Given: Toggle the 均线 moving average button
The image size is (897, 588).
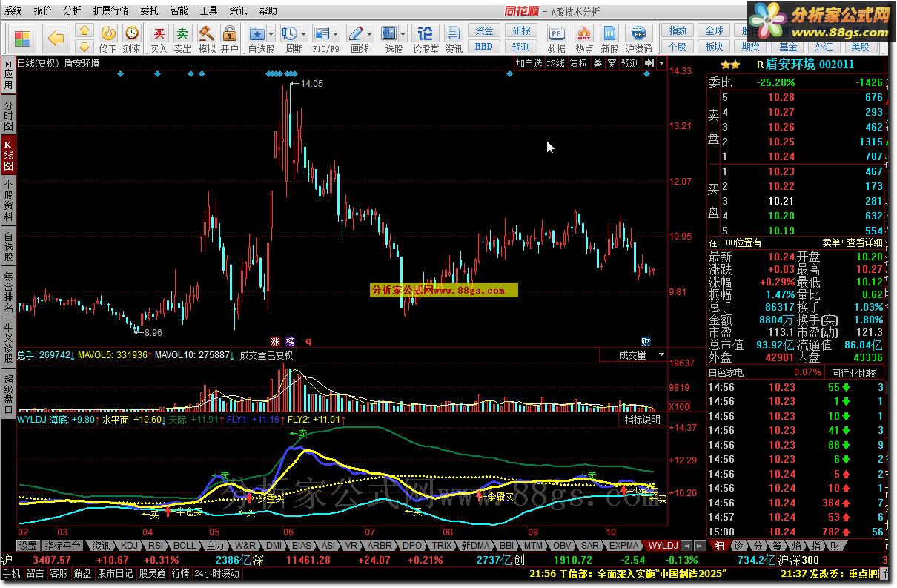Looking at the screenshot, I should click(x=556, y=64).
